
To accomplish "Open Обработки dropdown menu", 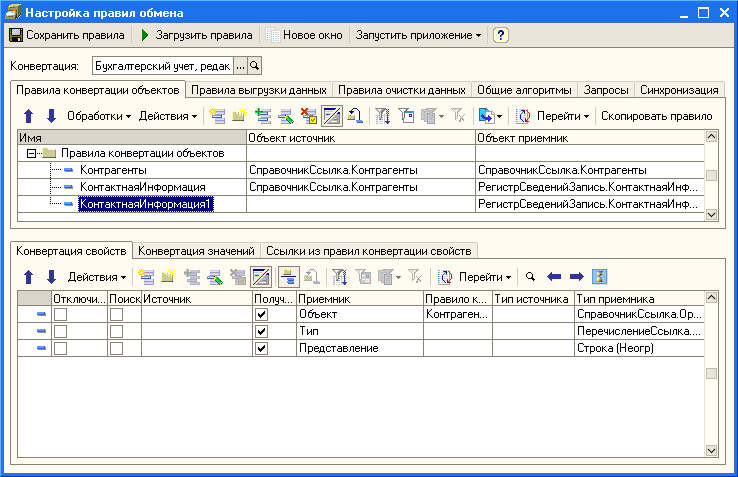I will click(99, 116).
